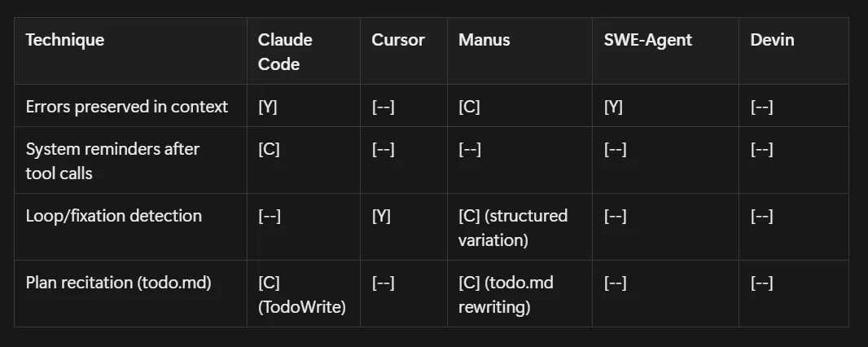
Task: Select Devin's [--] cell in the Errors row
Action: tap(761, 107)
